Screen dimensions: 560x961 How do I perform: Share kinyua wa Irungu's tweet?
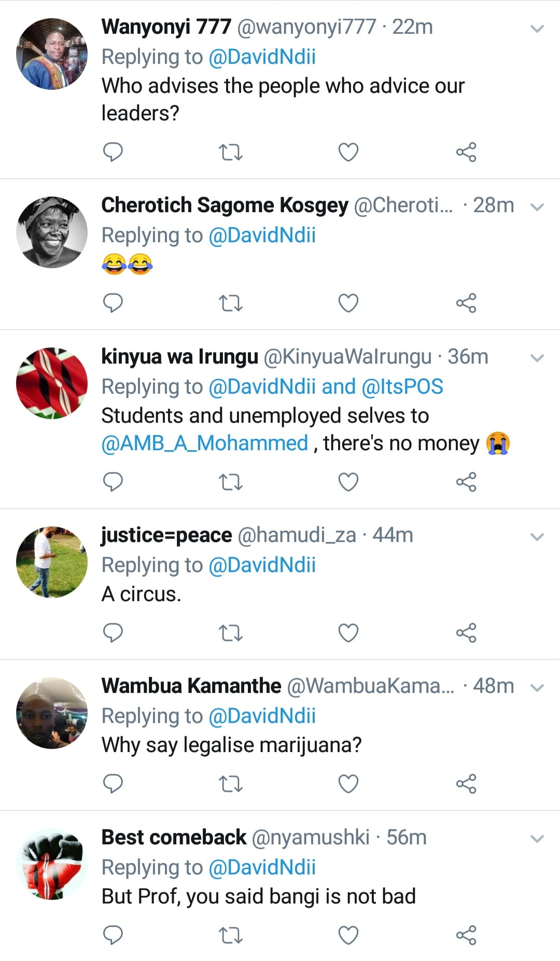pyautogui.click(x=466, y=482)
